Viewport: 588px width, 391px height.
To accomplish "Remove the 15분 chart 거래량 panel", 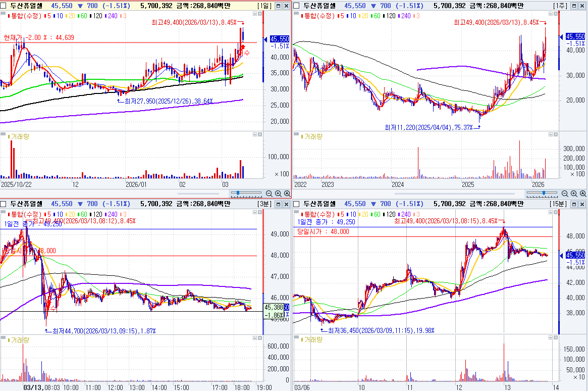I will click(x=556, y=338).
